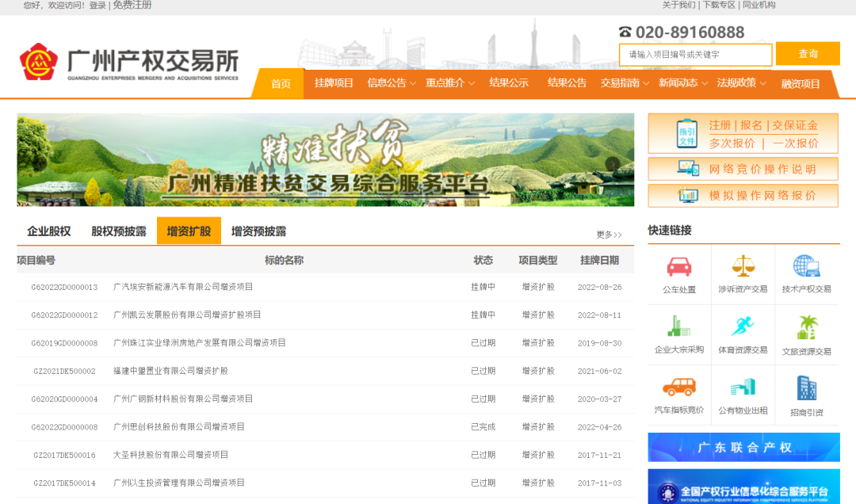Click the 文旅资源交易 palm tree icon
Image resolution: width=856 pixels, height=504 pixels.
click(806, 334)
